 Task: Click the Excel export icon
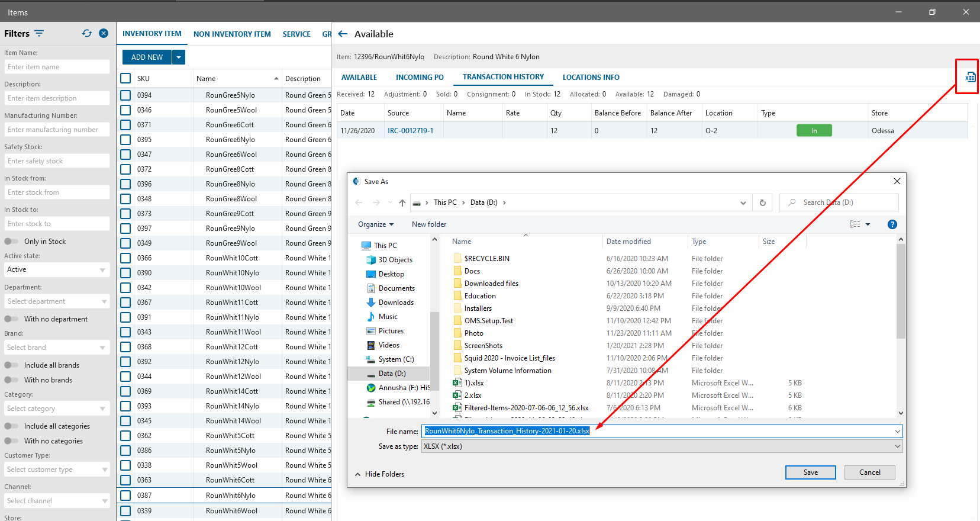pyautogui.click(x=970, y=77)
